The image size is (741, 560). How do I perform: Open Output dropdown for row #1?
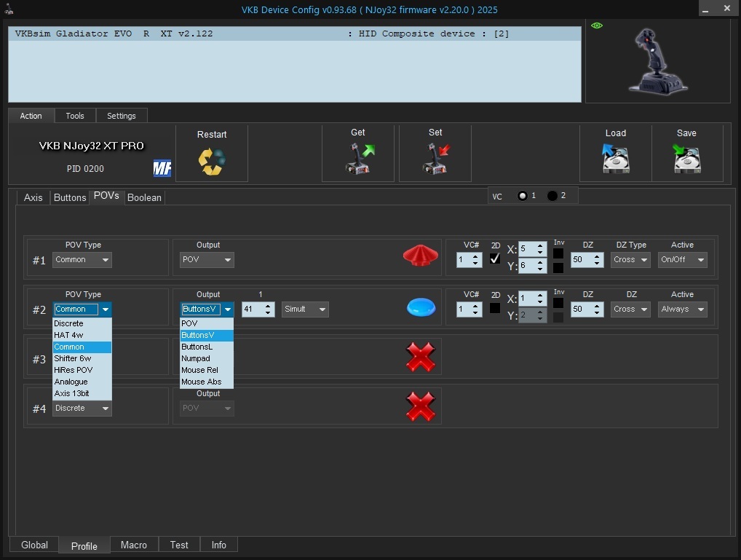click(x=207, y=260)
